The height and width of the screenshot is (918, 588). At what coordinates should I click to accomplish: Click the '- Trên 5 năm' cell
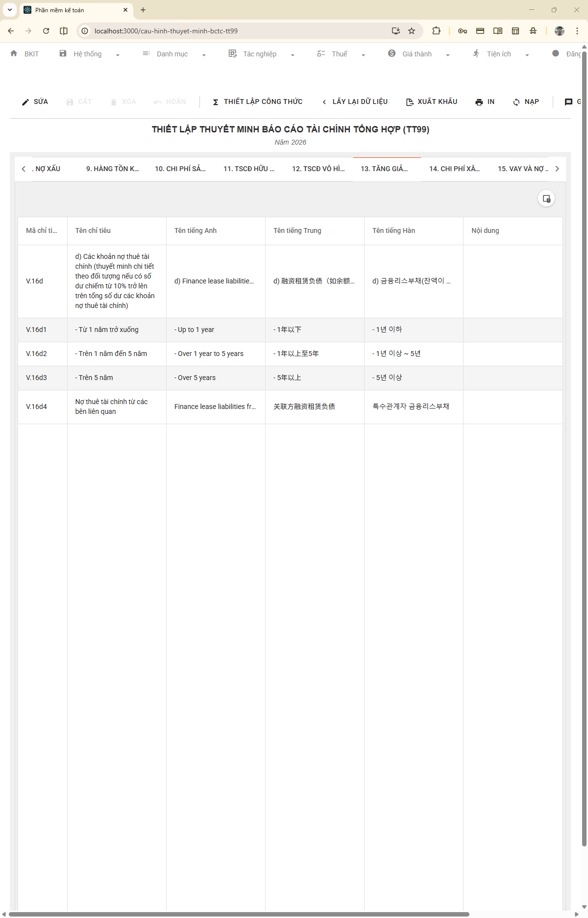(117, 378)
